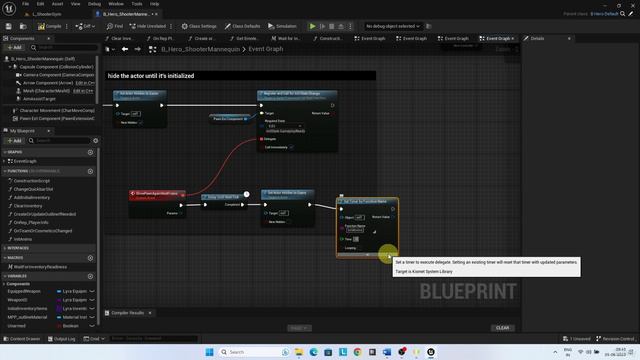This screenshot has height=360, width=640.
Task: Open the Help menu
Action: pyautogui.click(x=154, y=4)
